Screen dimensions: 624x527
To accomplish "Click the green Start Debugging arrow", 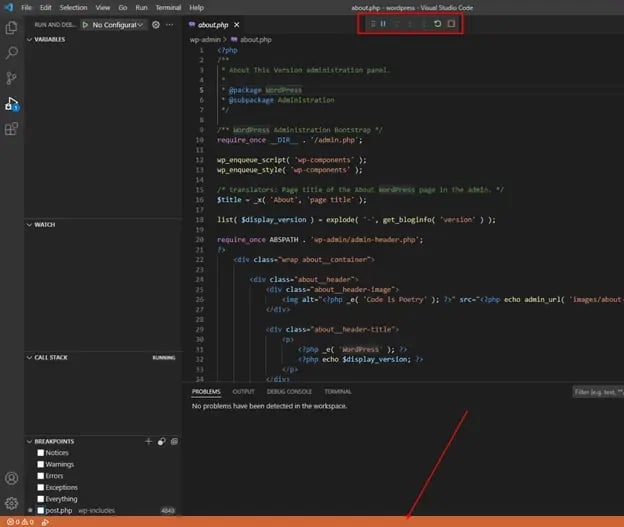I will pyautogui.click(x=86, y=24).
